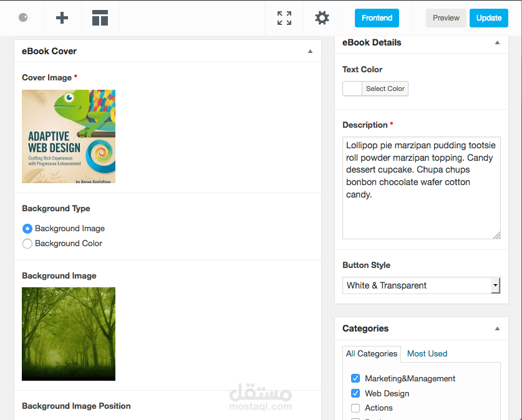This screenshot has height=420, width=522.
Task: Click the Button Style label
Action: pos(366,265)
